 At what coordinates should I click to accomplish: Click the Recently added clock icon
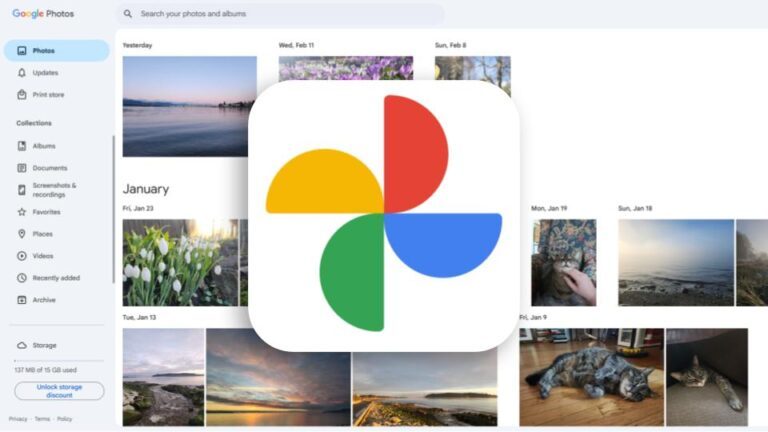22,278
